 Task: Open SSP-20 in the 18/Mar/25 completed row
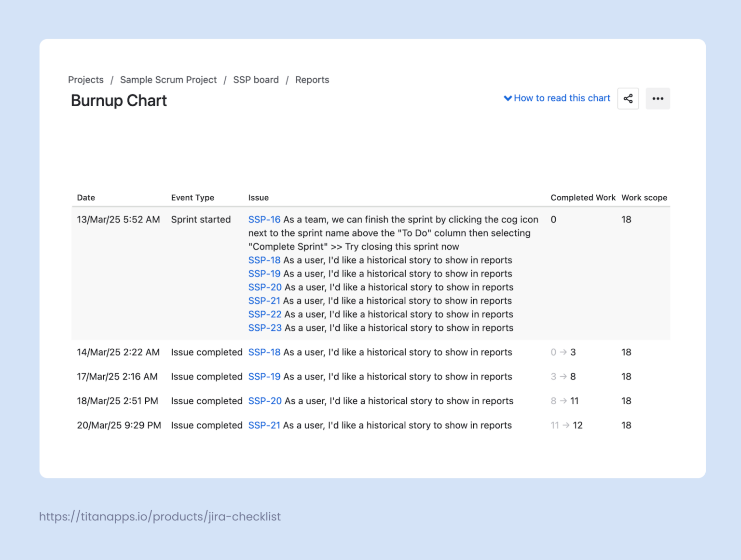coord(265,401)
